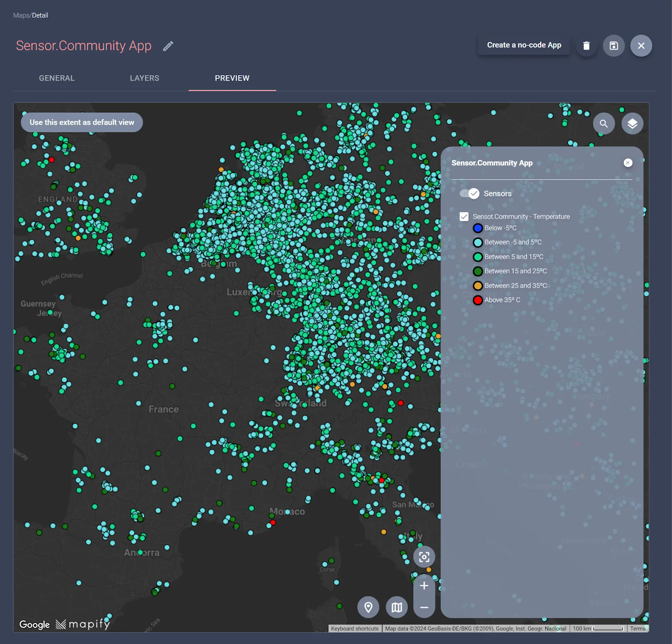Click Use this extent as default view

point(82,122)
